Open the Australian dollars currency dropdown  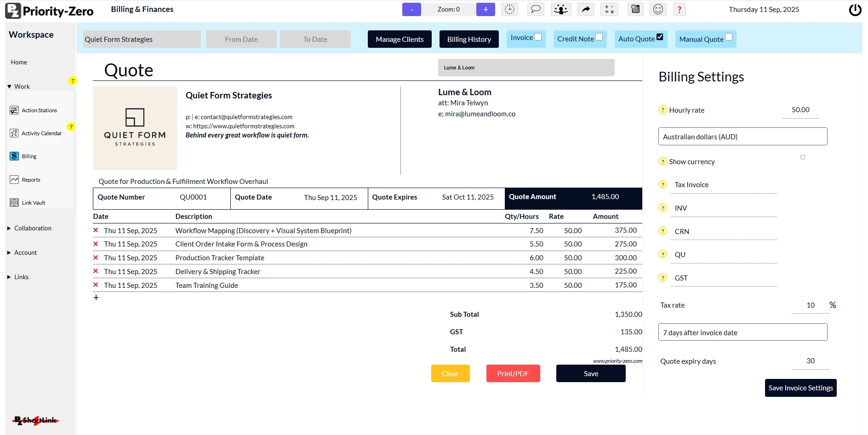[742, 137]
